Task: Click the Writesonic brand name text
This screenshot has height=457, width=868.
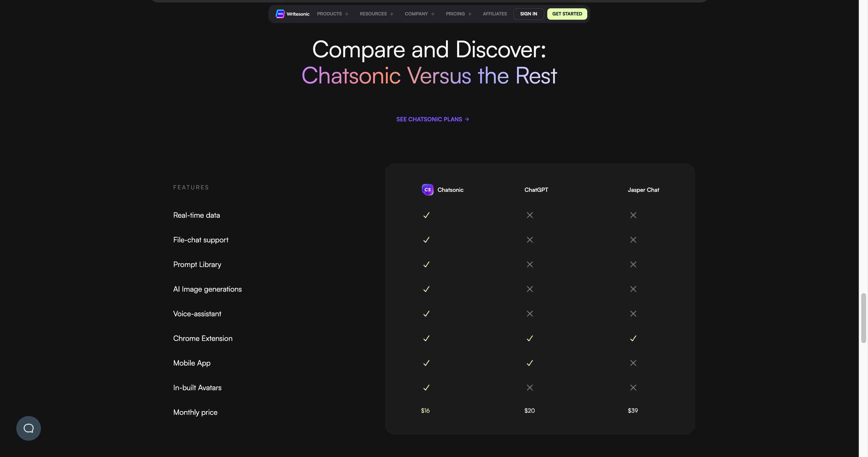Action: coord(298,14)
